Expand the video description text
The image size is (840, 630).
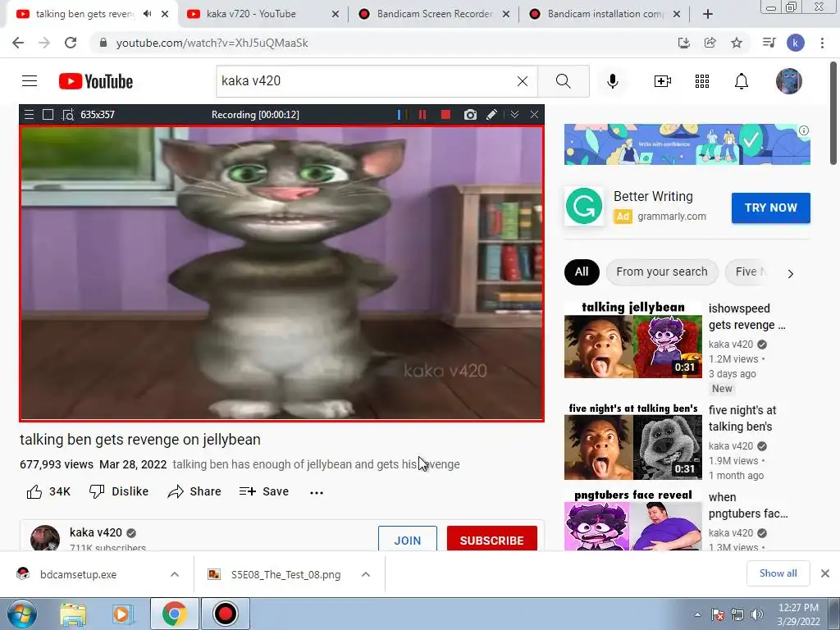(316, 464)
